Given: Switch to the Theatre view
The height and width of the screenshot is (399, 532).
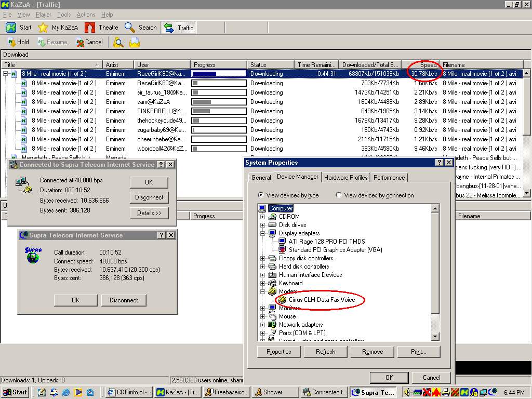Looking at the screenshot, I should (101, 28).
